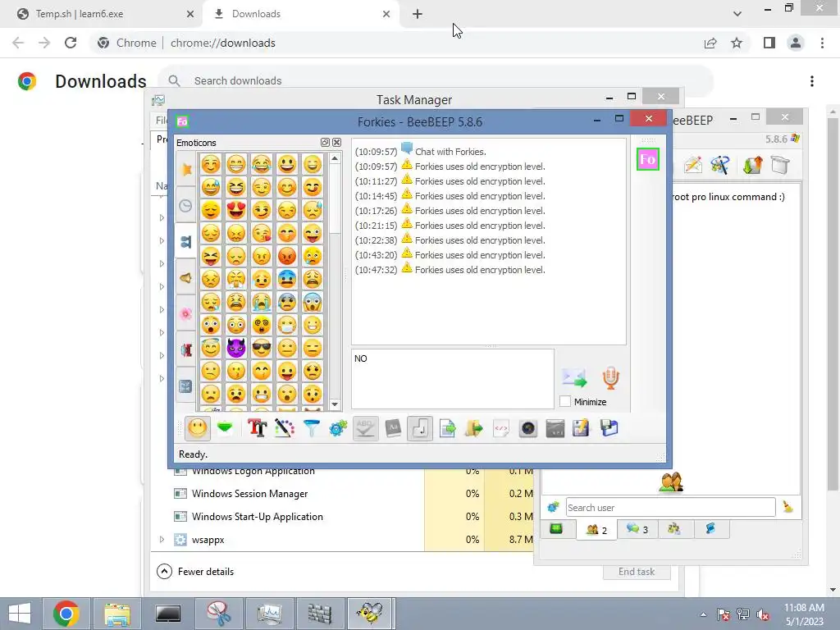
Task: Click the emoticon list scroll down arrow
Action: click(x=335, y=404)
